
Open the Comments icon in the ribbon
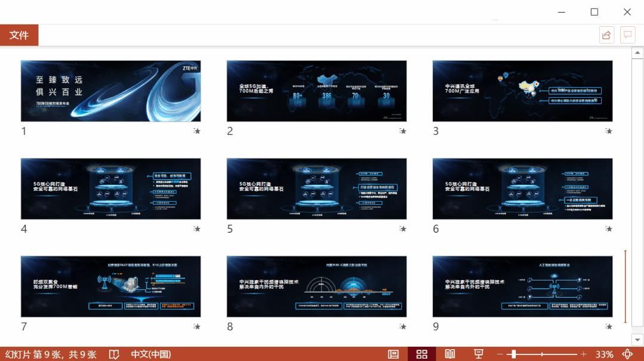[627, 35]
